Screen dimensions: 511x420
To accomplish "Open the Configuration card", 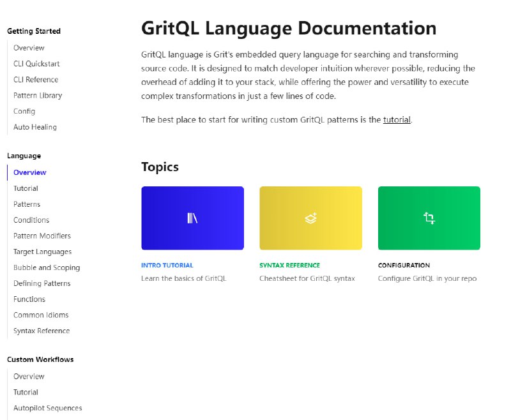I will (405, 265).
